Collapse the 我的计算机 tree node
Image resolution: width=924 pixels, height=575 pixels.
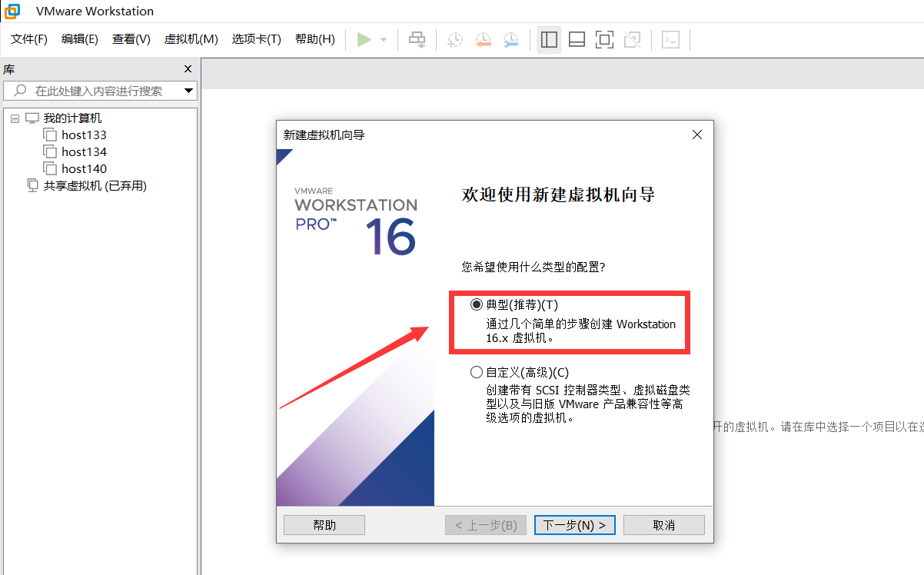point(15,118)
